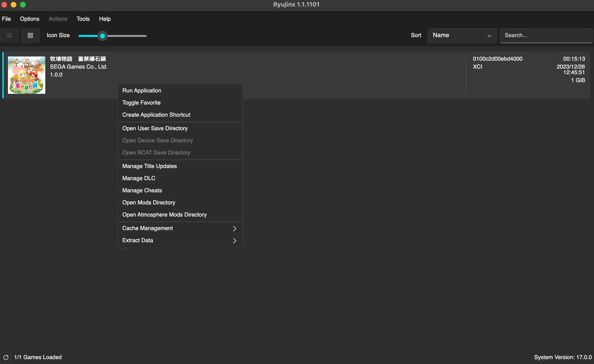The height and width of the screenshot is (364, 594).
Task: Open the File menu
Action: coord(6,18)
